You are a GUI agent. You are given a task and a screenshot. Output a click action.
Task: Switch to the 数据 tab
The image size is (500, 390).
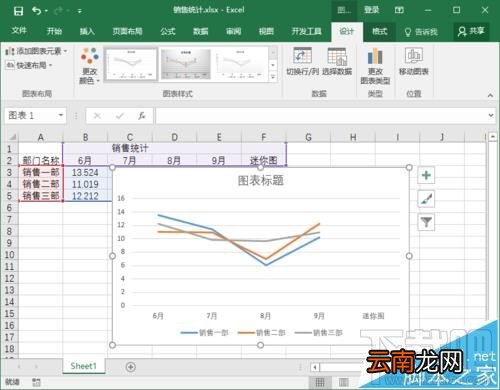(x=201, y=31)
